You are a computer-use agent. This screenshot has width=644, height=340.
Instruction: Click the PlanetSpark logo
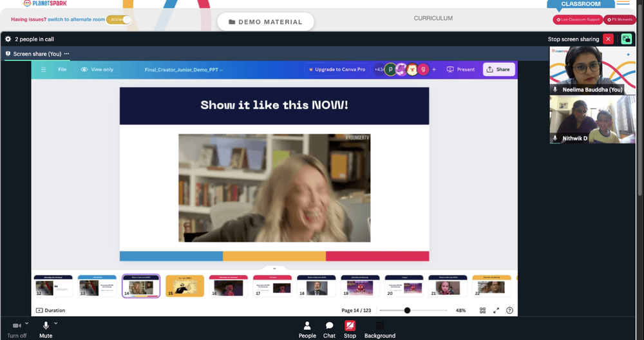[45, 3]
